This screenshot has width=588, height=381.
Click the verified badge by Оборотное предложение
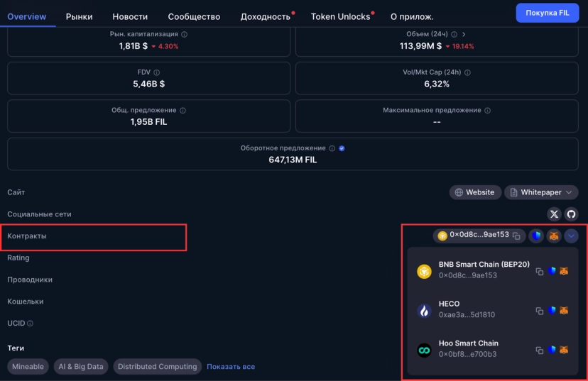[x=342, y=148]
